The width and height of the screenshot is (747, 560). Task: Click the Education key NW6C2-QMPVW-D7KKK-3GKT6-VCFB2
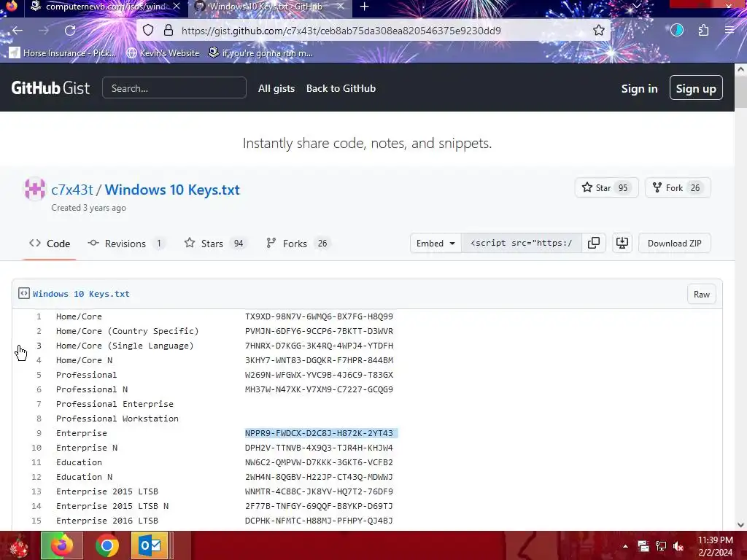pyautogui.click(x=319, y=462)
